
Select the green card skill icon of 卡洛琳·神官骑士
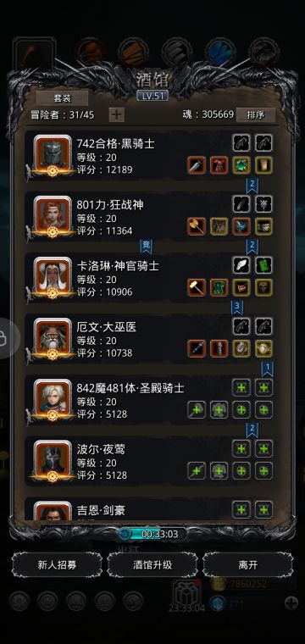(263, 265)
